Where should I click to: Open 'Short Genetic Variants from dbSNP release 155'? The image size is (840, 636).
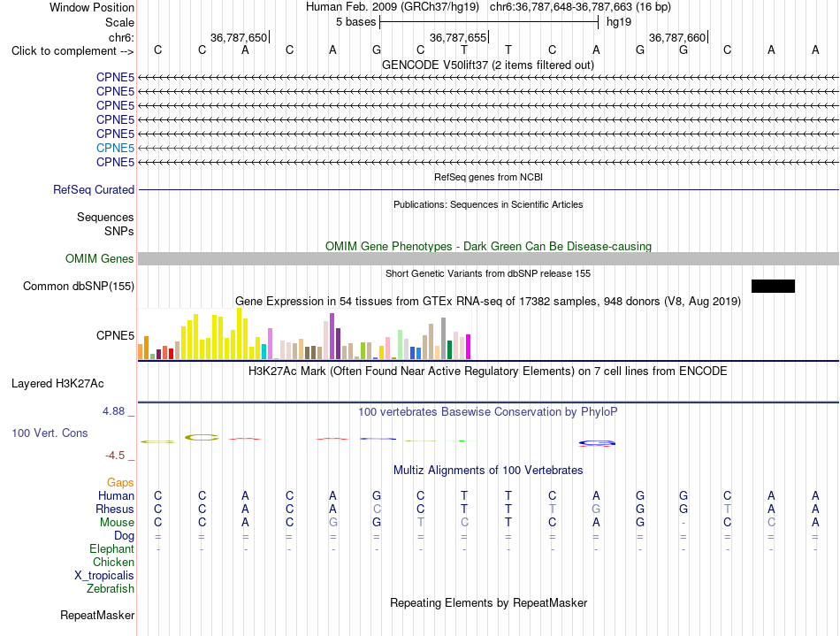[488, 274]
